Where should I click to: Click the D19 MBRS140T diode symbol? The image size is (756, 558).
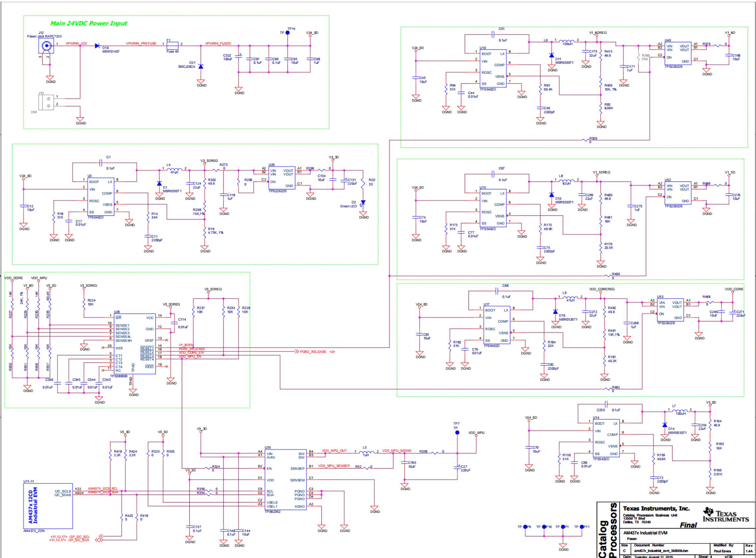pyautogui.click(x=98, y=46)
